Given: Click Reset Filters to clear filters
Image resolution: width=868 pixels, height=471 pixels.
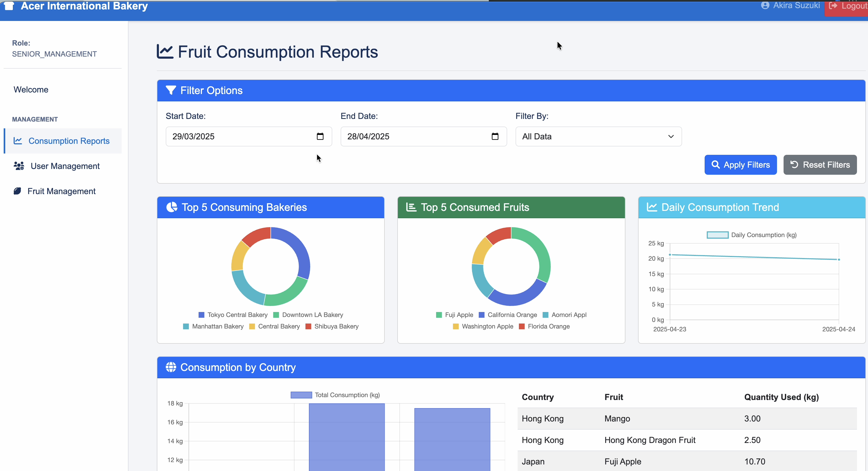Looking at the screenshot, I should pos(820,165).
